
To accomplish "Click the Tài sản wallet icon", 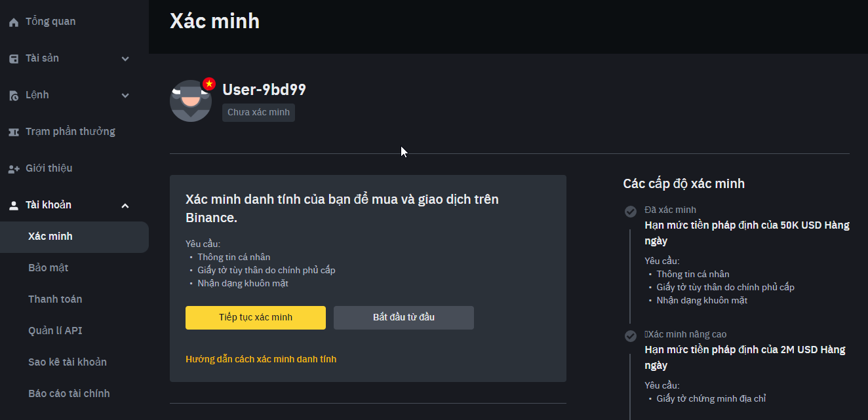I will coord(14,59).
